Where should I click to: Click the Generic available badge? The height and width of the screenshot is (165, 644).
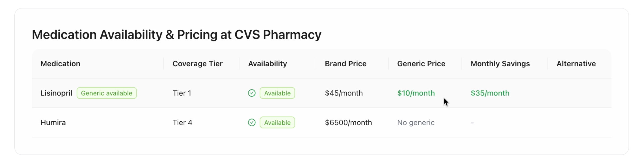click(x=107, y=93)
